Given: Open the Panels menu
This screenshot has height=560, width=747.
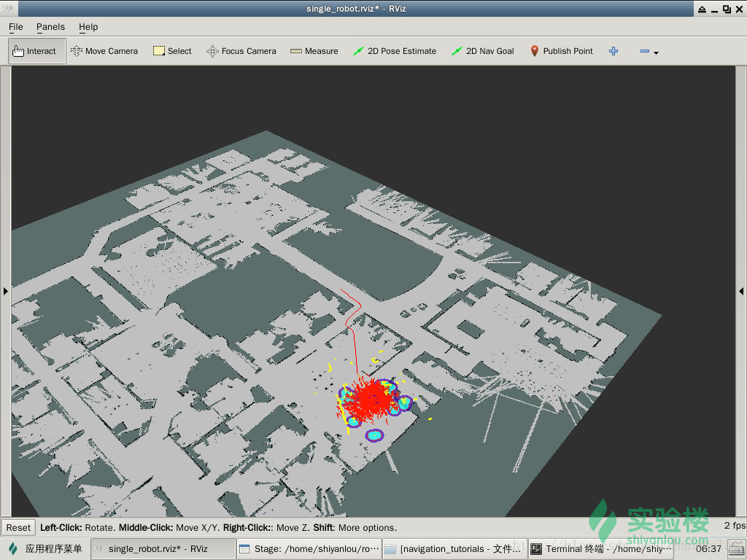Looking at the screenshot, I should pos(50,27).
